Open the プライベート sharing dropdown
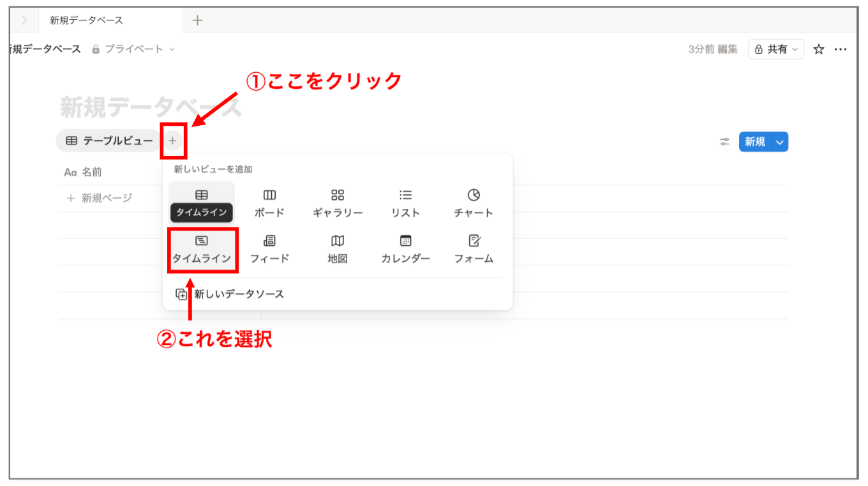 (x=135, y=49)
